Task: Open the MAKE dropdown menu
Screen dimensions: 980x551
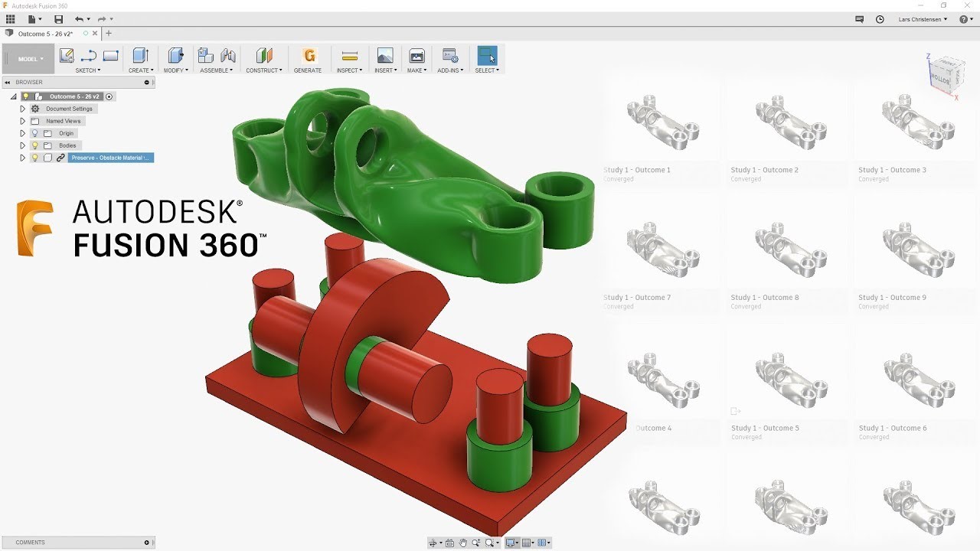Action: point(417,70)
